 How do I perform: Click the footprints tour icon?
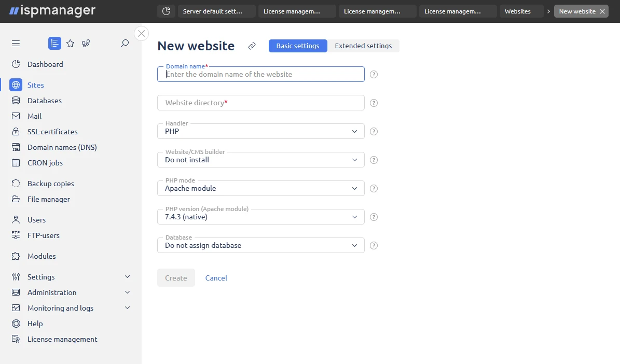tap(86, 43)
